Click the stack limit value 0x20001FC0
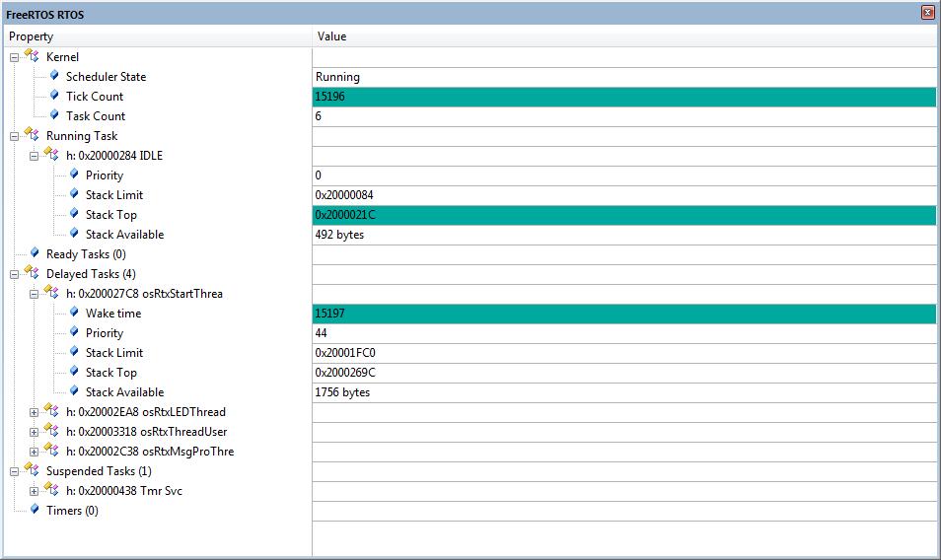Image resolution: width=941 pixels, height=560 pixels. point(345,353)
